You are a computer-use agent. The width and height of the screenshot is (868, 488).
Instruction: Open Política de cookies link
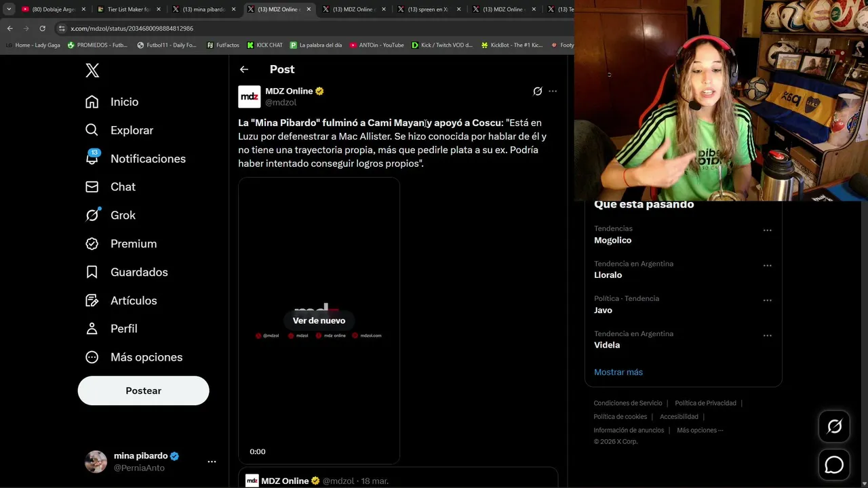(620, 417)
